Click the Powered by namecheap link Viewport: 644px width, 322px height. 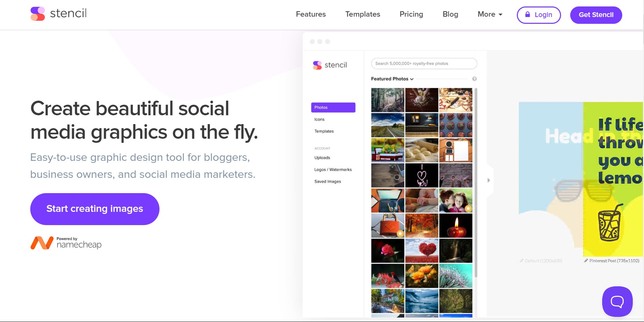point(66,243)
